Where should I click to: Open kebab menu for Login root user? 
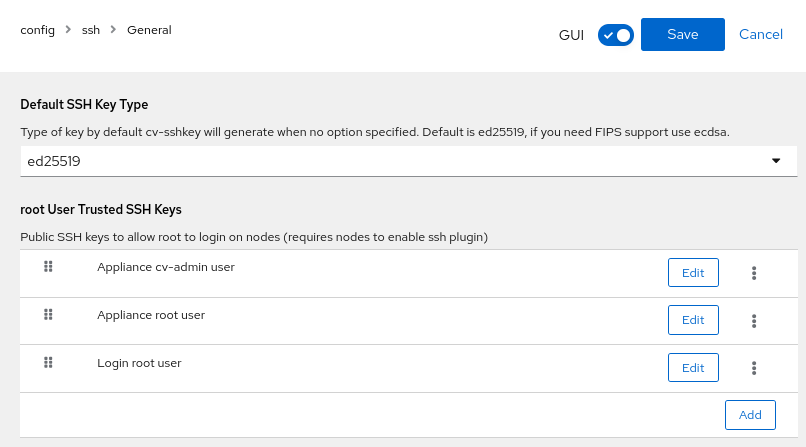(x=754, y=368)
